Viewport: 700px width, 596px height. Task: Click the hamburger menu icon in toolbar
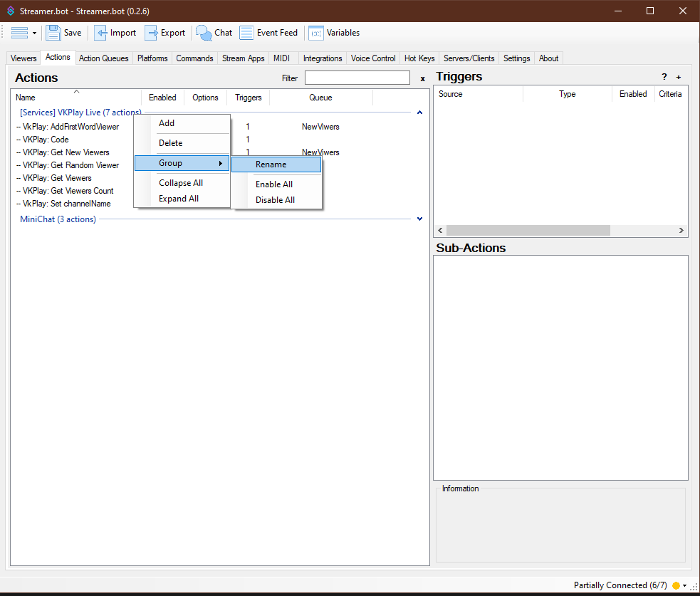pos(20,33)
